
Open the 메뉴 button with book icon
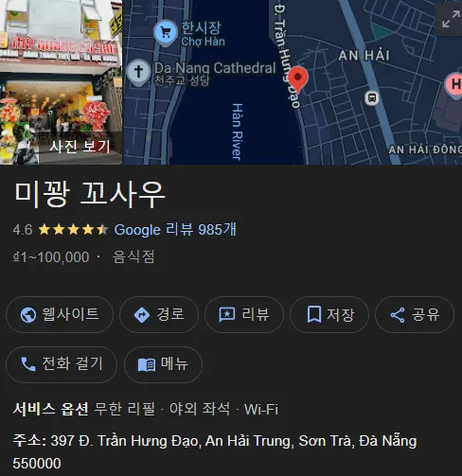[164, 364]
